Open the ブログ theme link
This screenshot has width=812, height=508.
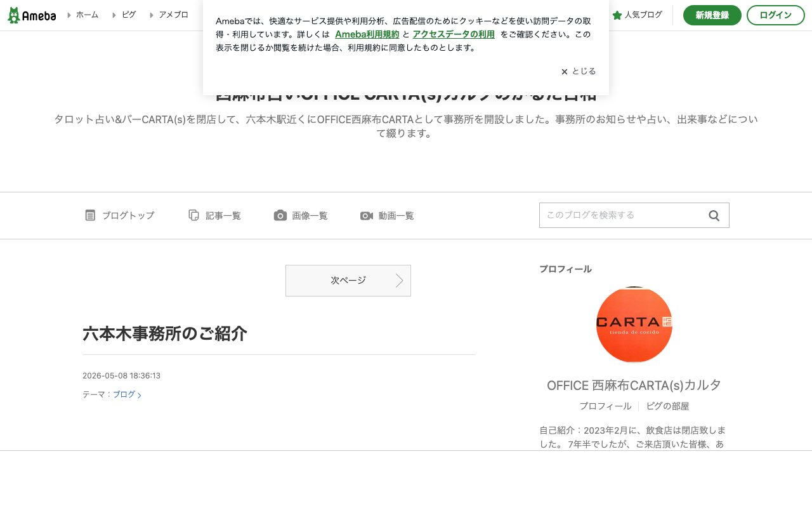point(127,394)
